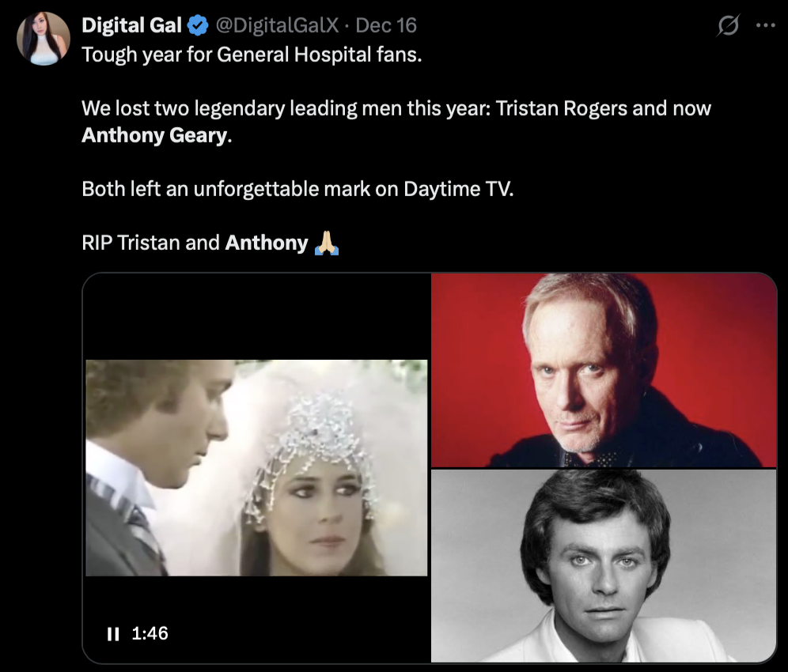Open Digital Gal's profile avatar
The height and width of the screenshot is (672, 788).
[44, 37]
